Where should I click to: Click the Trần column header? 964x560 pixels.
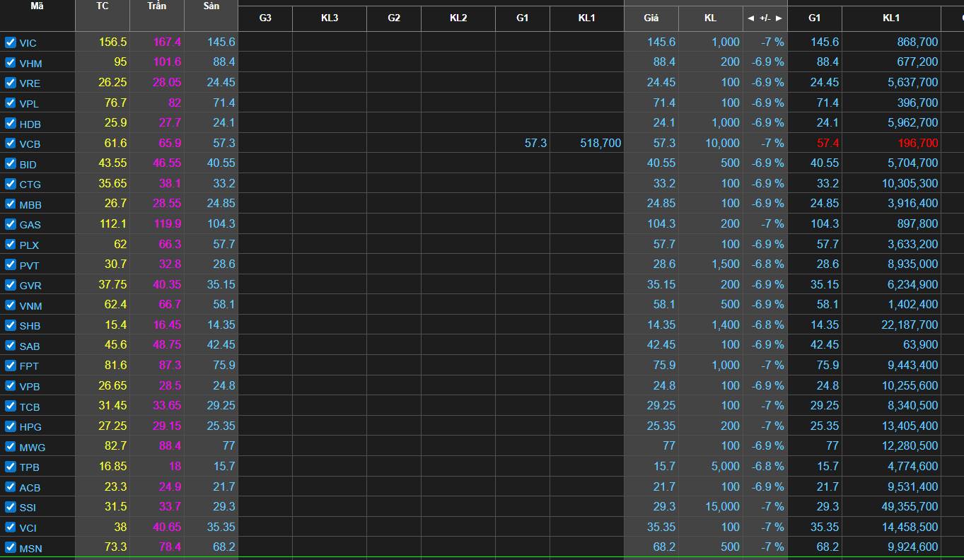pos(157,6)
